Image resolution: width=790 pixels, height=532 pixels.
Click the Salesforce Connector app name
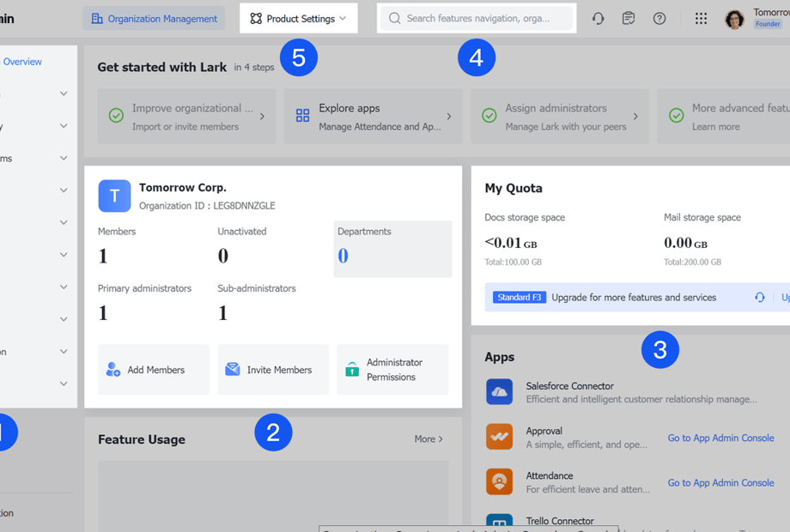click(570, 386)
